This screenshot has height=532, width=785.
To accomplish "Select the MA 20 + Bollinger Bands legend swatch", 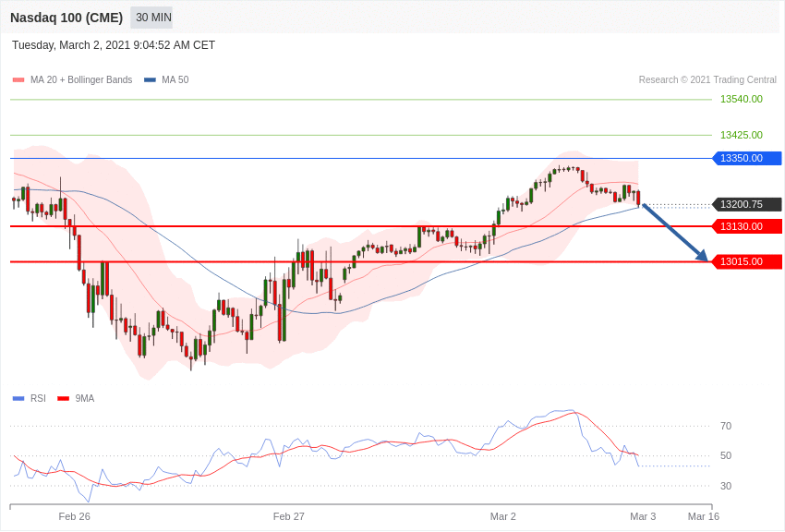I will click(x=18, y=79).
